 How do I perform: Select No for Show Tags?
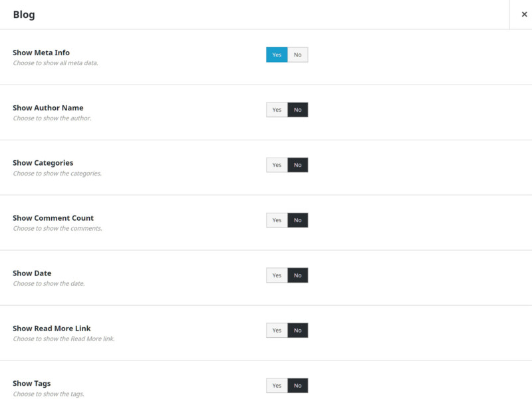[x=298, y=386]
